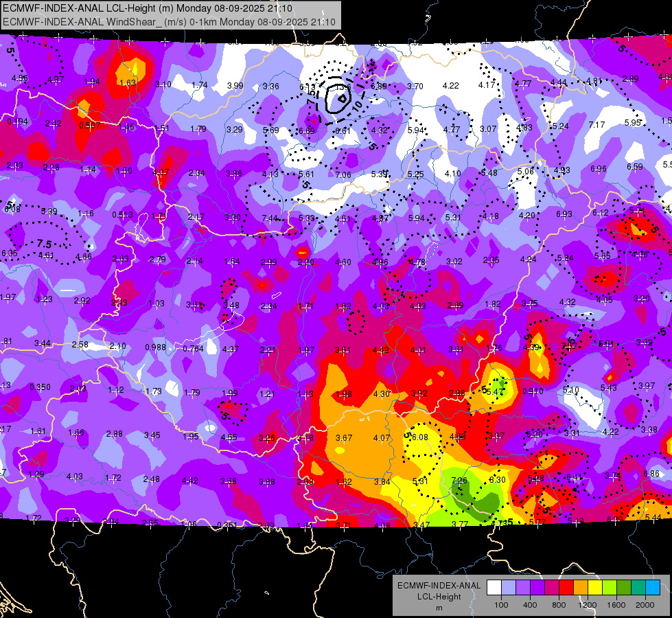Click the wind shear value 5.95

633,123
